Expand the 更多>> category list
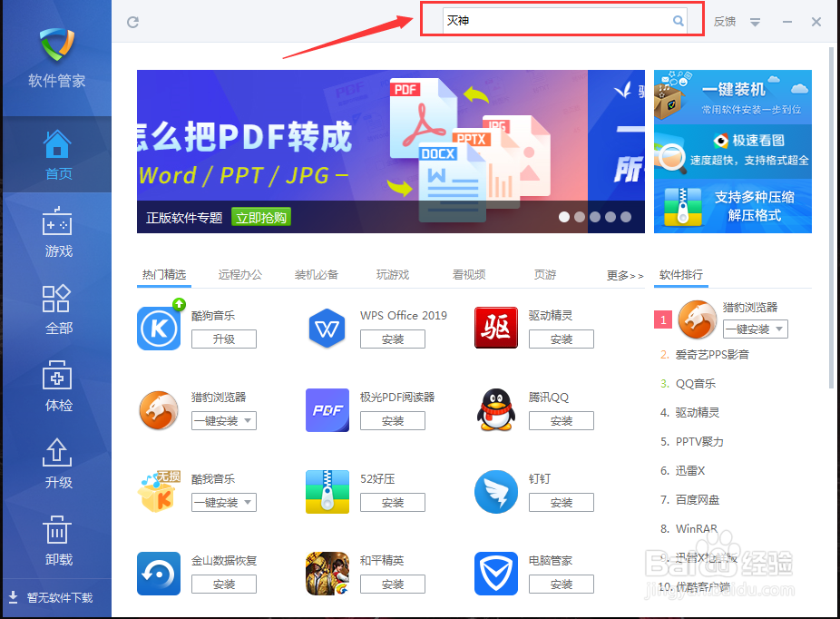 click(625, 276)
